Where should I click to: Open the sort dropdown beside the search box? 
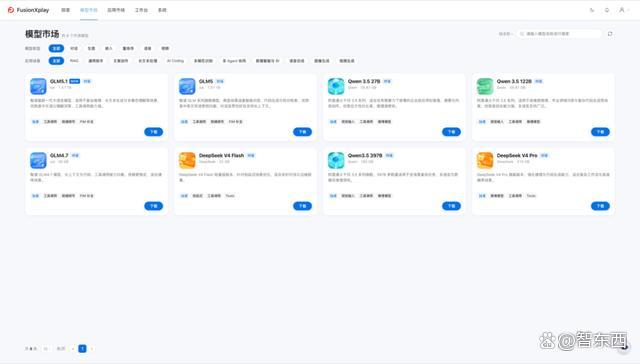point(506,34)
